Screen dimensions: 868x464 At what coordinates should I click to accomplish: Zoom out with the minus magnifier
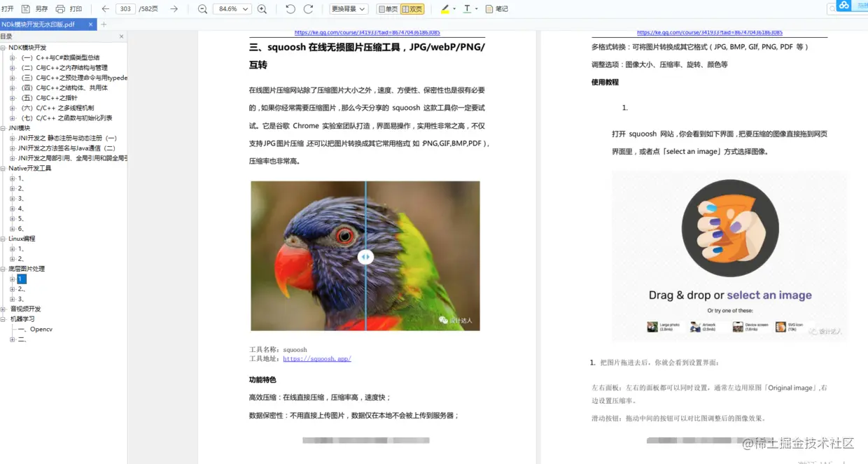(202, 9)
